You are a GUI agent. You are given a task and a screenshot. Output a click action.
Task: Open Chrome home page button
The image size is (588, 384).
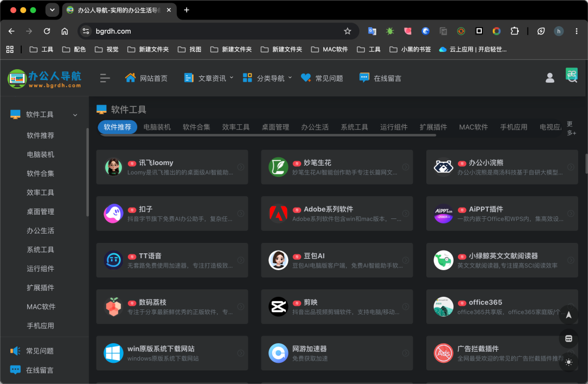point(64,31)
